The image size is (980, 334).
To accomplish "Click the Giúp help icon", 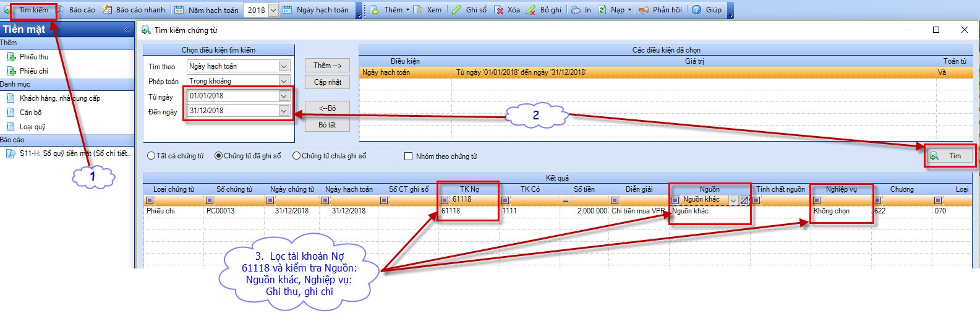I will click(696, 10).
